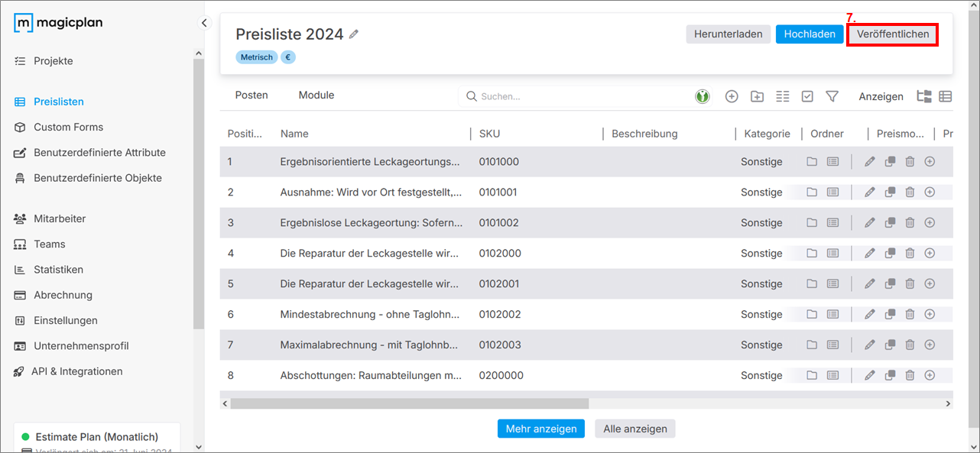Click the horizontal scrollbar right arrow
The width and height of the screenshot is (980, 453).
(x=948, y=403)
